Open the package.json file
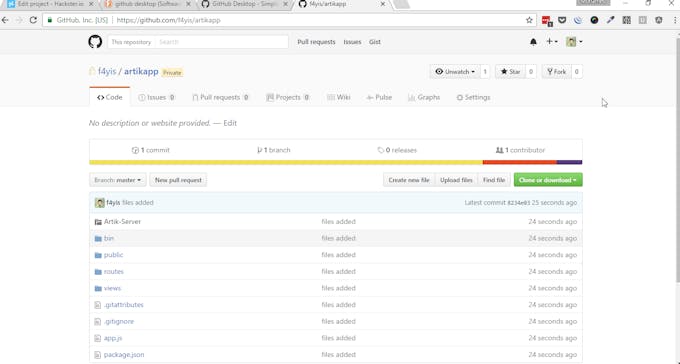This screenshot has height=364, width=680. point(124,354)
